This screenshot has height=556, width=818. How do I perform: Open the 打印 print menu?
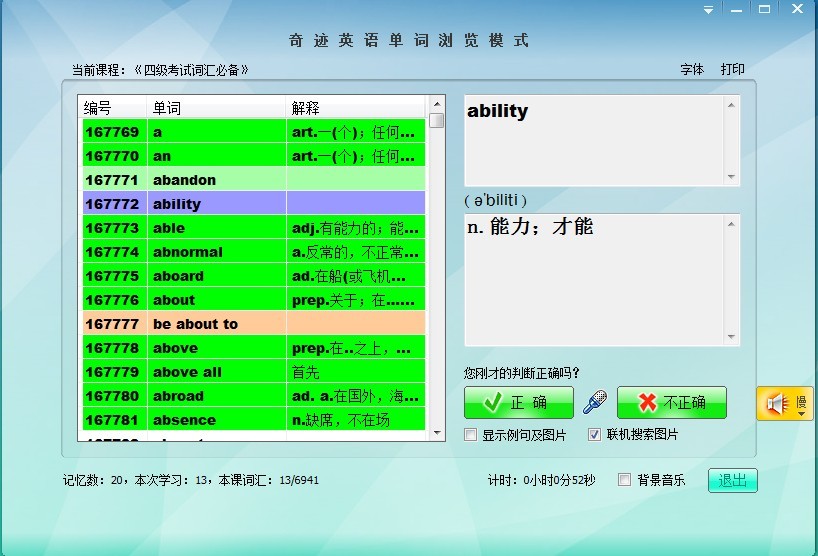[x=733, y=69]
